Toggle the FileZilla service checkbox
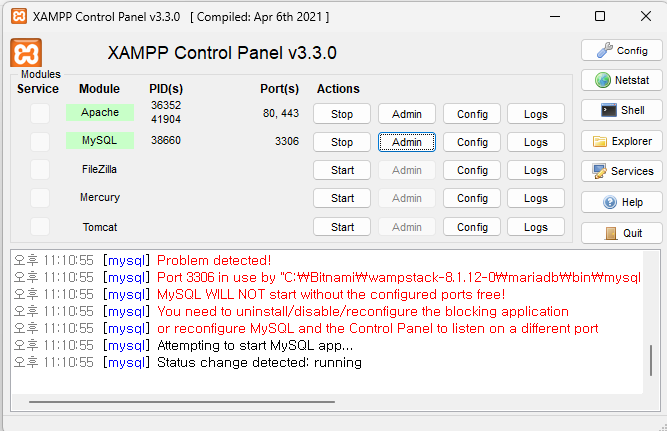This screenshot has height=431, width=667. point(40,170)
